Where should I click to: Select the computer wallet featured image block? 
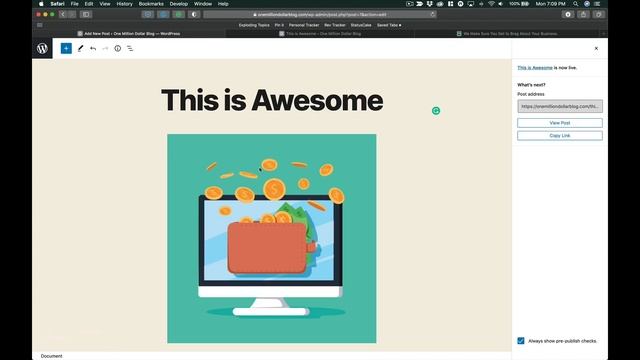click(x=272, y=238)
